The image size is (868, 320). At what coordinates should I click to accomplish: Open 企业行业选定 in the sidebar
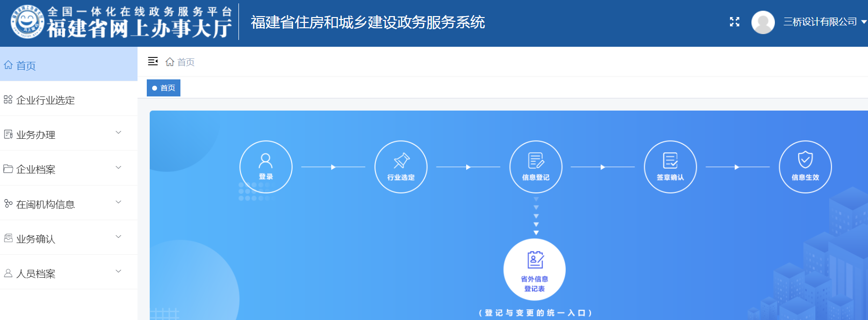(x=45, y=100)
